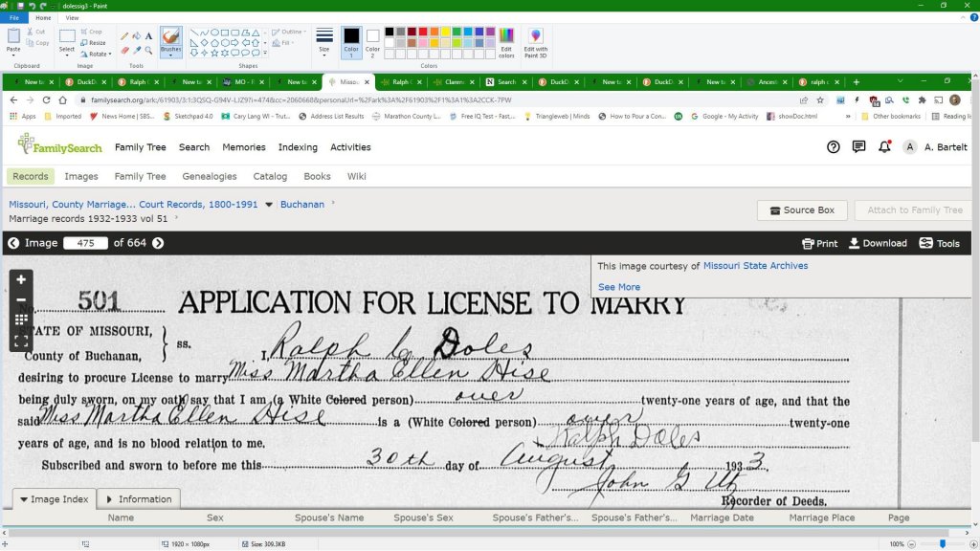
Task: Open the Brushes dropdown
Action: coord(170,55)
